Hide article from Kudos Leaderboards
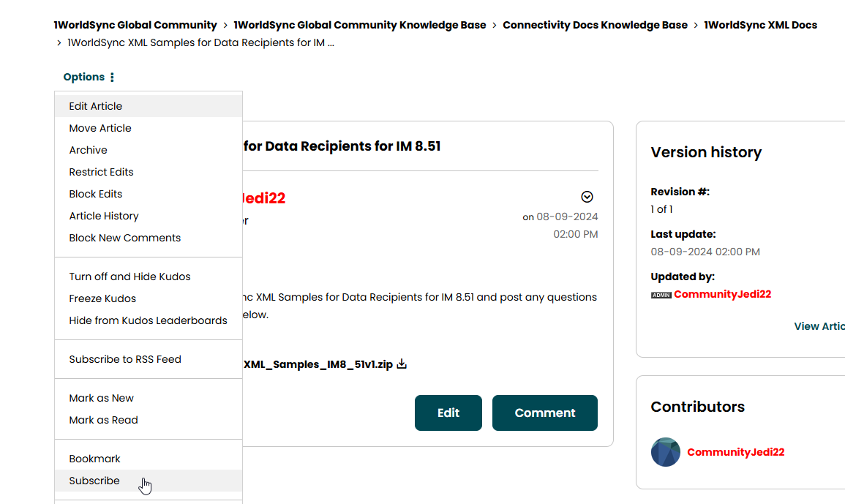This screenshot has width=845, height=504. pyautogui.click(x=148, y=320)
